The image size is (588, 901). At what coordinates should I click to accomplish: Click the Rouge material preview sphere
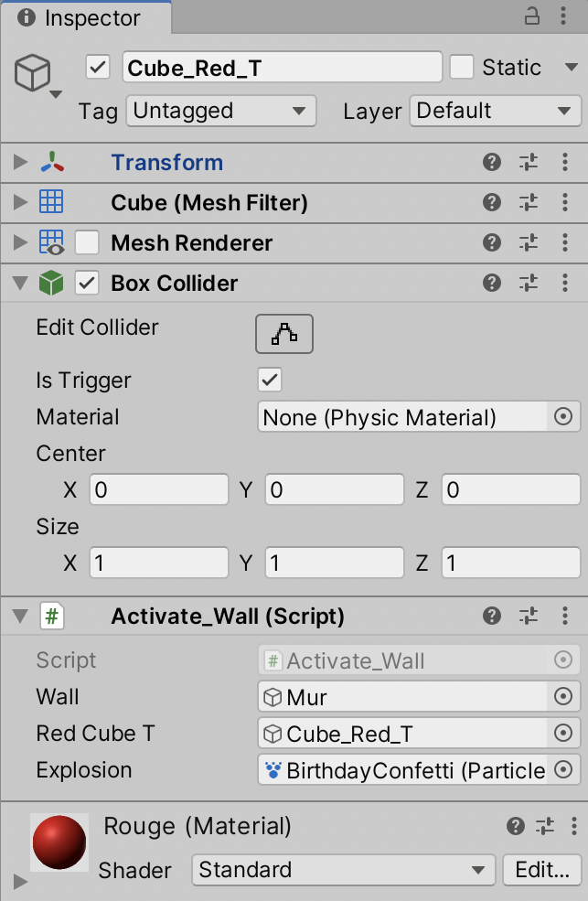pyautogui.click(x=59, y=842)
